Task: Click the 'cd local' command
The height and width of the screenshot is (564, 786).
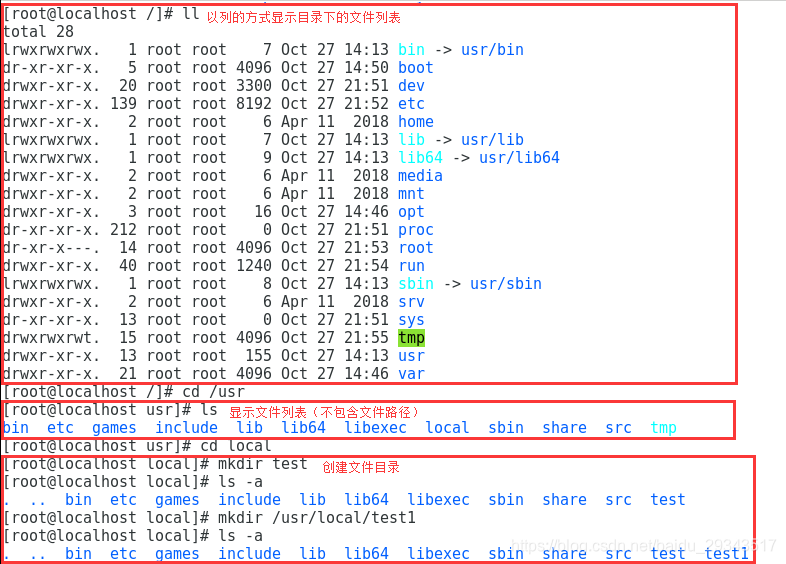Action: point(236,446)
